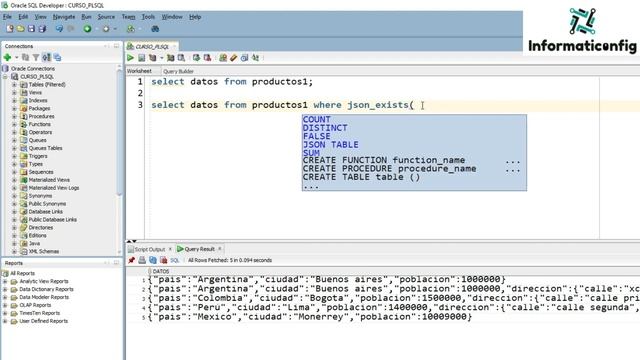Expand the Data Dictionary Reports node
Image resolution: width=640 pixels, height=360 pixels.
[5, 289]
